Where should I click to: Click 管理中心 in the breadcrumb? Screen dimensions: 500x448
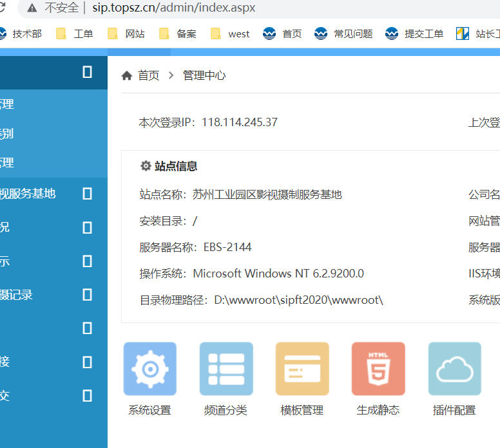coord(204,76)
